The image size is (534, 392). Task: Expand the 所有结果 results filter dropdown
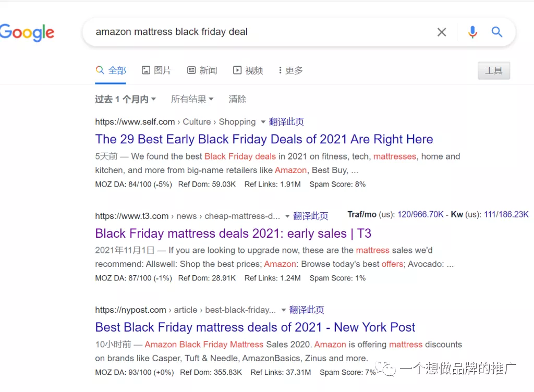(x=192, y=100)
